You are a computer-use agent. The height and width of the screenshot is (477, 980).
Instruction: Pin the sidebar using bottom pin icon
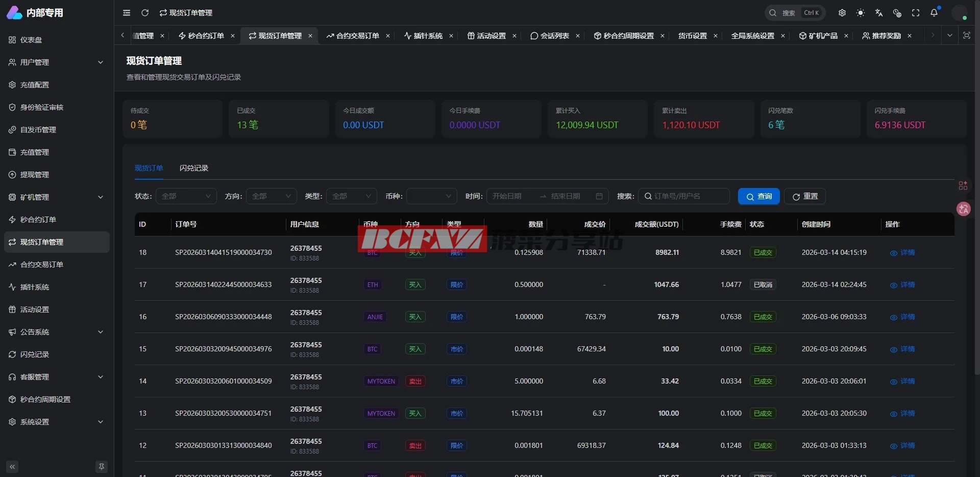pyautogui.click(x=102, y=466)
